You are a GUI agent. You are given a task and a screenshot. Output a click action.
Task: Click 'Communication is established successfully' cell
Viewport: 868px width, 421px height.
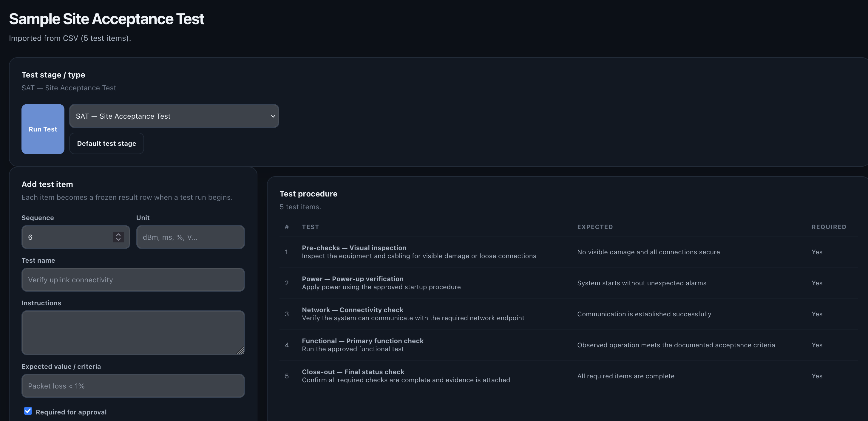pyautogui.click(x=644, y=314)
